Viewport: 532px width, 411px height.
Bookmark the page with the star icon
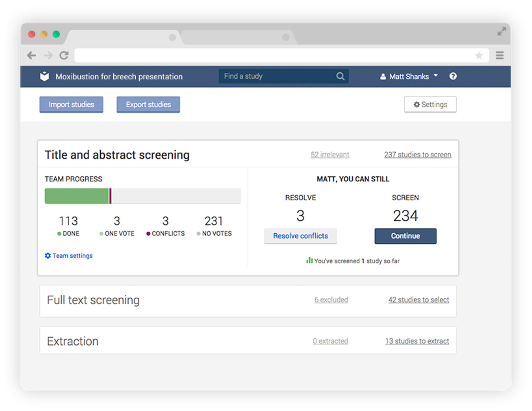(479, 55)
